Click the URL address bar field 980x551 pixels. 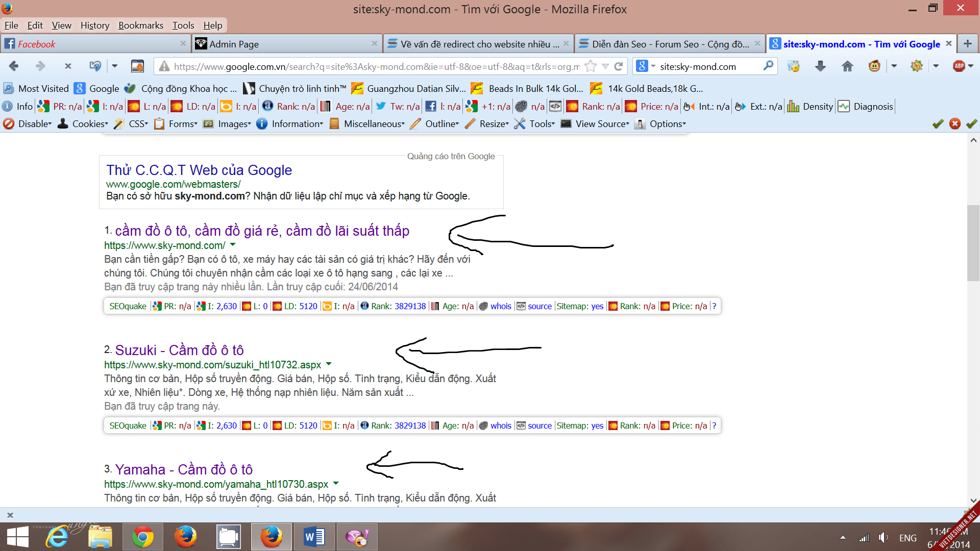tap(376, 66)
